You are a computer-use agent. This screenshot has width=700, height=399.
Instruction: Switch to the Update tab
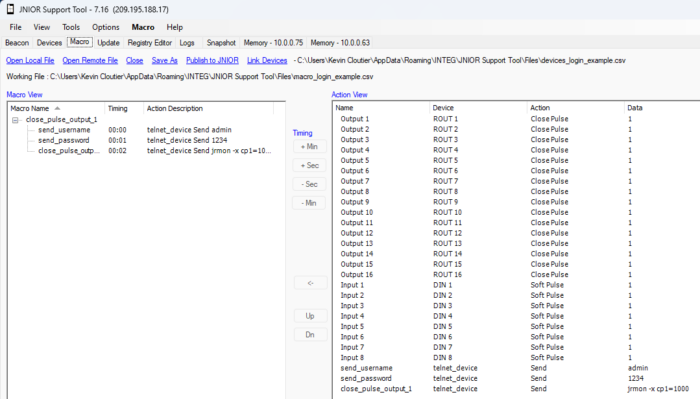108,43
